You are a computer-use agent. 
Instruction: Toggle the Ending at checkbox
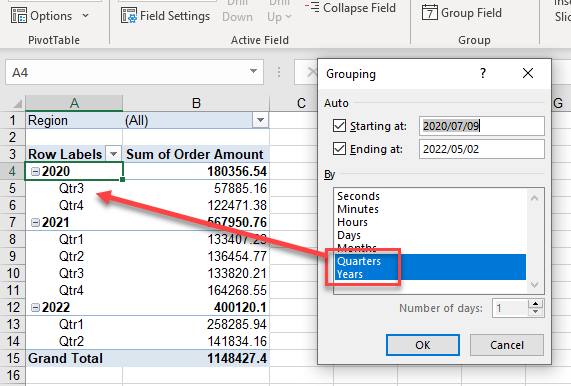click(x=339, y=149)
